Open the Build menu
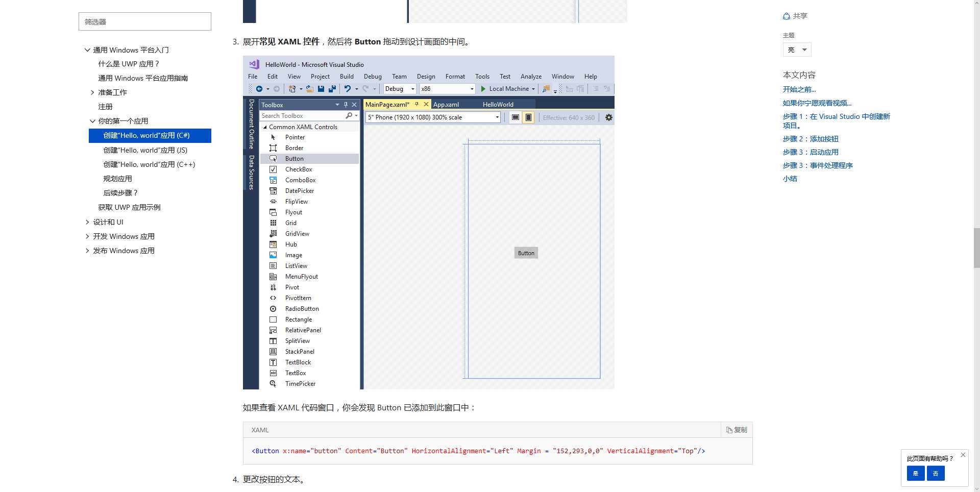The width and height of the screenshot is (980, 492). [x=347, y=77]
